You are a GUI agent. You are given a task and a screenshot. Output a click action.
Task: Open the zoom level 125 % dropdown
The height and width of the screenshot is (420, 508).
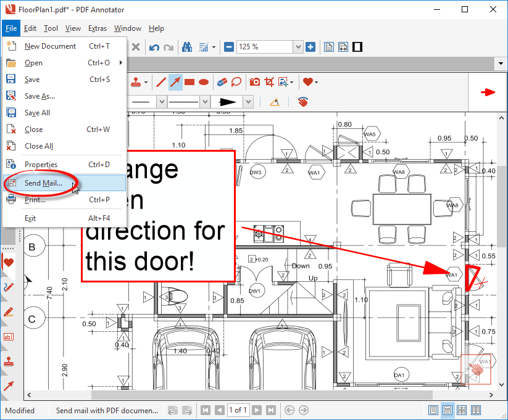(298, 47)
